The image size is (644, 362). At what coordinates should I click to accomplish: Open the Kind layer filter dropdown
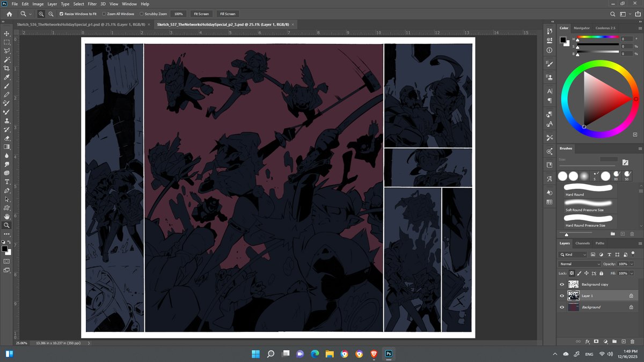[573, 254]
